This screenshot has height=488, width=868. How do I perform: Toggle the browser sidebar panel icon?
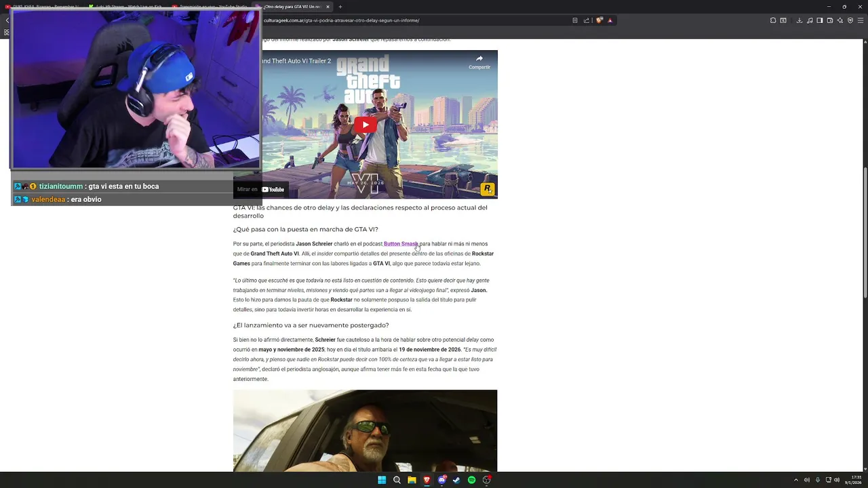[820, 20]
